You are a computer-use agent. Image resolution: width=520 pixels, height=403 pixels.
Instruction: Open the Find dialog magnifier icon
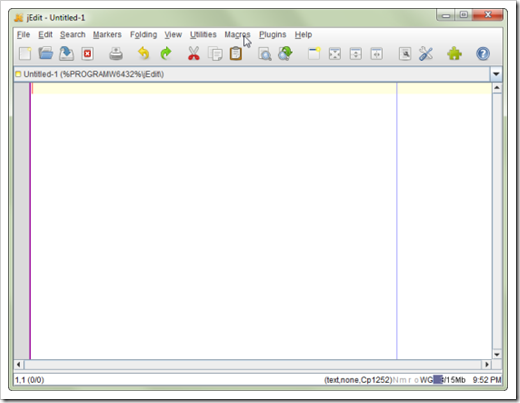(x=265, y=54)
